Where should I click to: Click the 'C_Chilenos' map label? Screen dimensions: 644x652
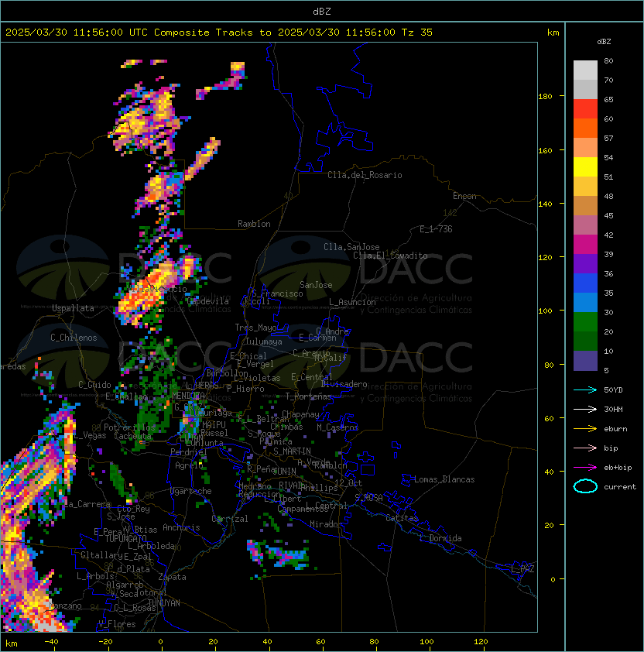point(74,338)
